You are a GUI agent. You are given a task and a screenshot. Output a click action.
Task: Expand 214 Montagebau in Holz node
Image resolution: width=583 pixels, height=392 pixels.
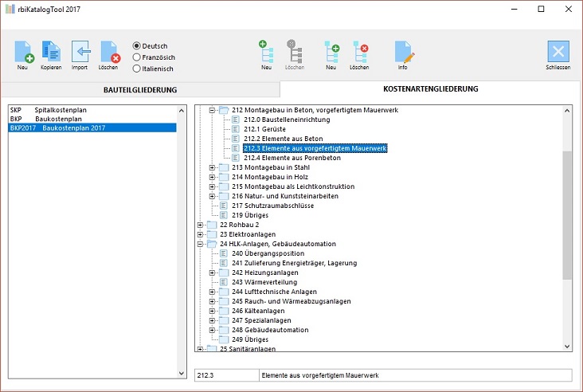point(212,177)
